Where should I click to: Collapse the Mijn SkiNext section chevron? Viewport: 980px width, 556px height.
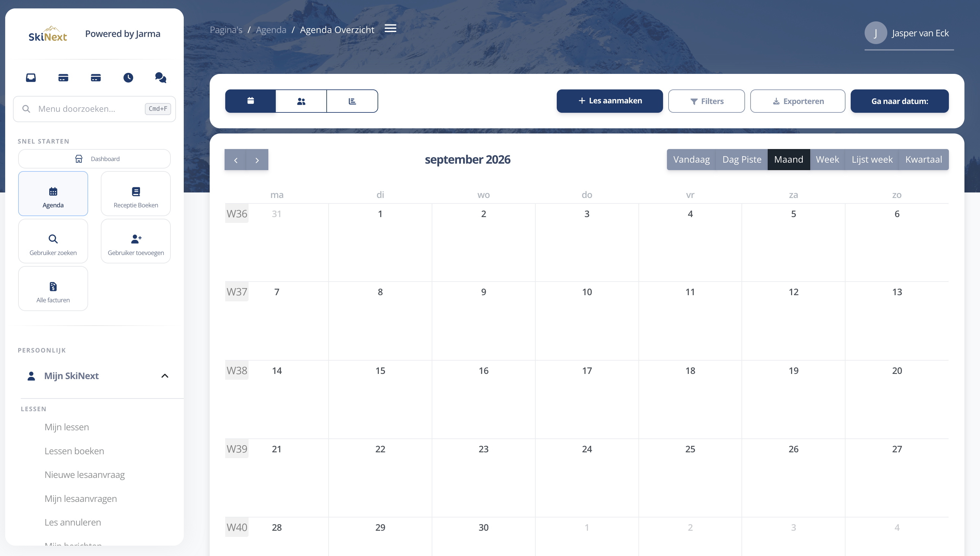pos(165,376)
